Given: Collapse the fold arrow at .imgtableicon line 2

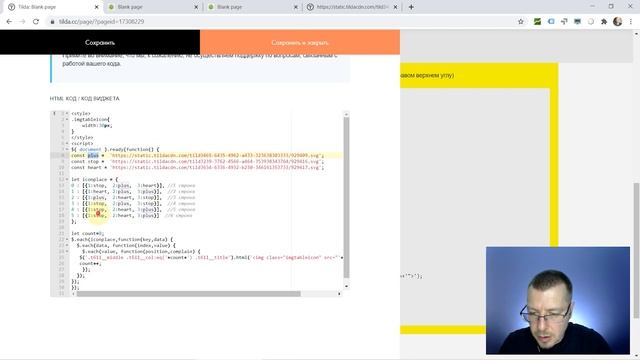Looking at the screenshot, I should [67, 120].
